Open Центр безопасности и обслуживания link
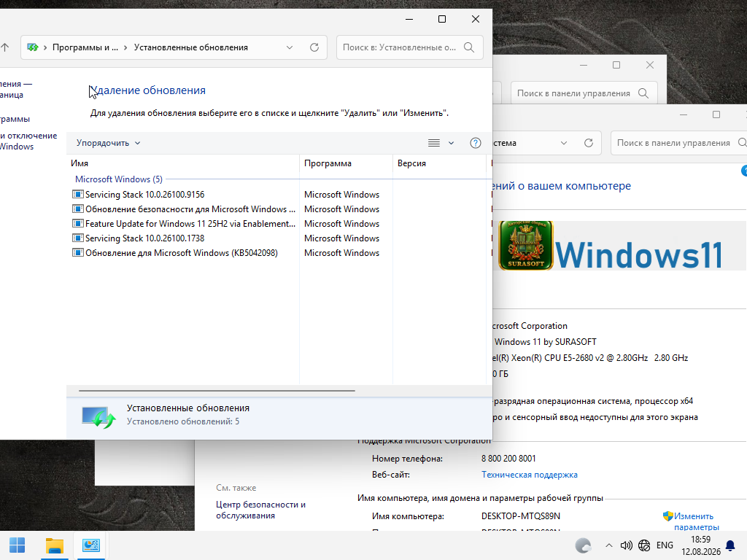This screenshot has height=560, width=747. [x=260, y=510]
